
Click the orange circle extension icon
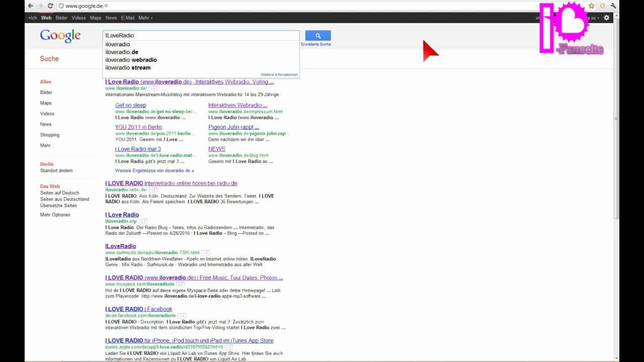point(602,6)
